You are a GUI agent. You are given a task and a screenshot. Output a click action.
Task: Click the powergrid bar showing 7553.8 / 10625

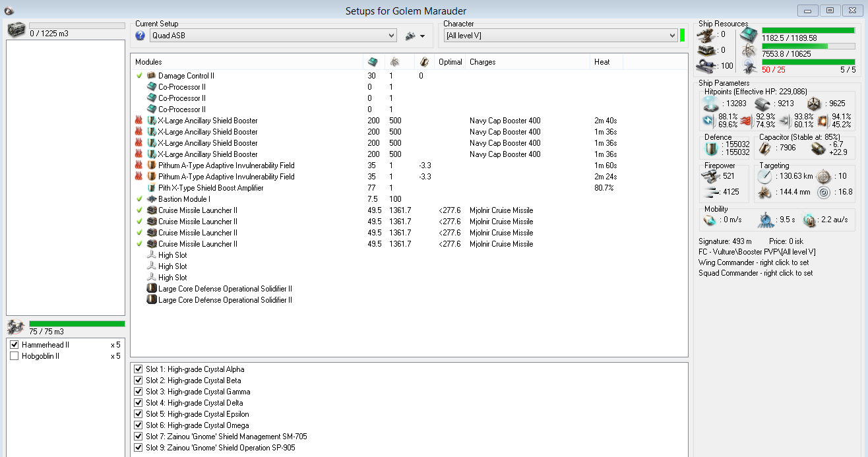pyautogui.click(x=809, y=46)
